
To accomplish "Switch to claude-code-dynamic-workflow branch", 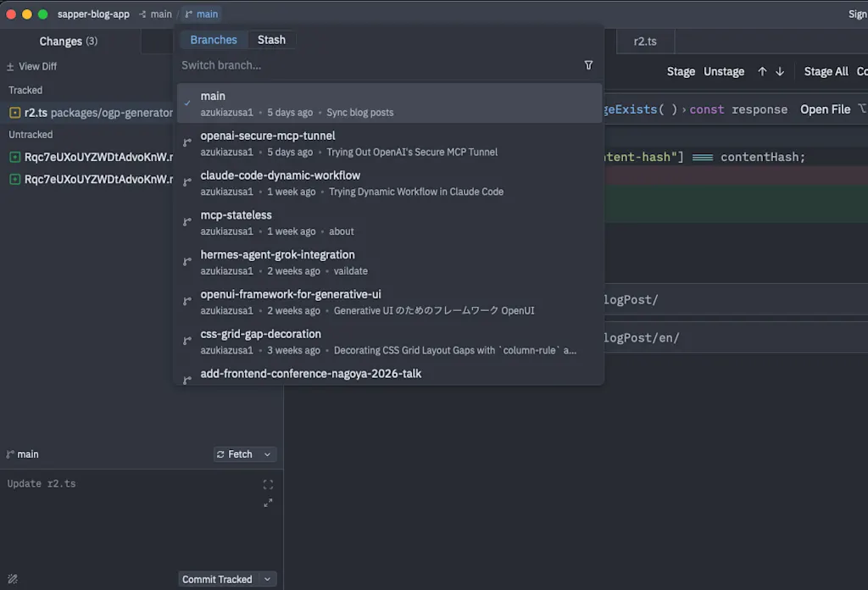I will pos(390,183).
